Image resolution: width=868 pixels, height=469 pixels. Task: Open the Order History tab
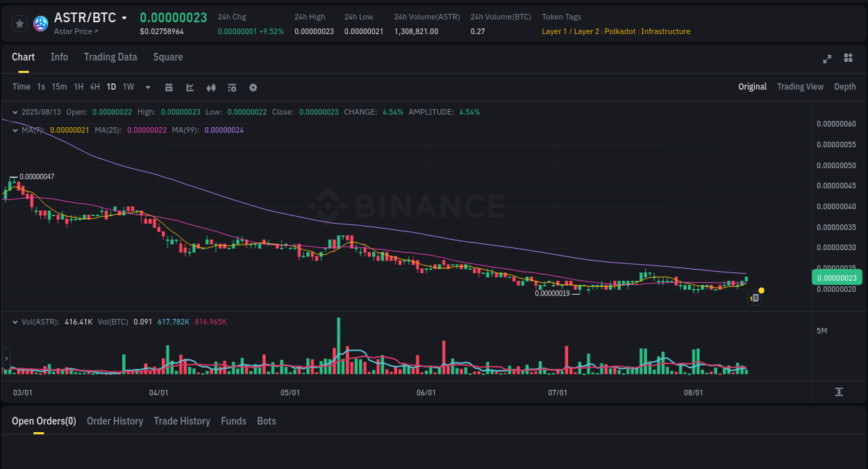tap(115, 421)
